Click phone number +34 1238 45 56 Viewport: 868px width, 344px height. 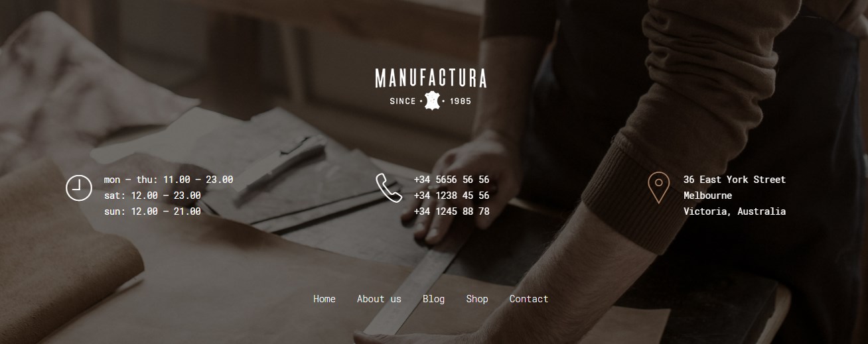click(x=451, y=196)
